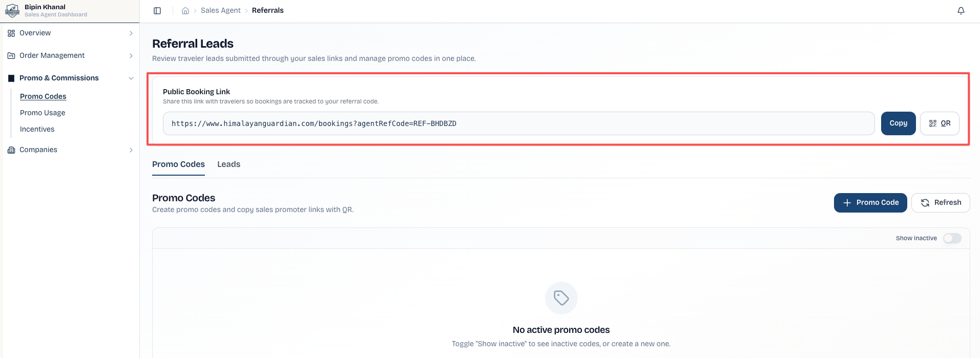
Task: Click the Overview menu label
Action: pyautogui.click(x=35, y=33)
